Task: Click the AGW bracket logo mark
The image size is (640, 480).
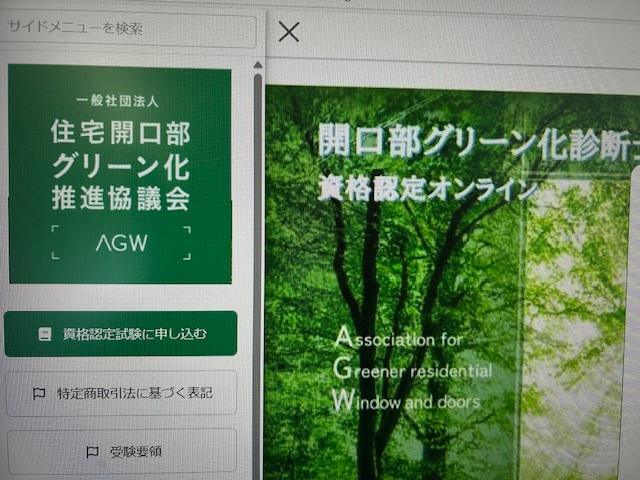Action: (121, 242)
